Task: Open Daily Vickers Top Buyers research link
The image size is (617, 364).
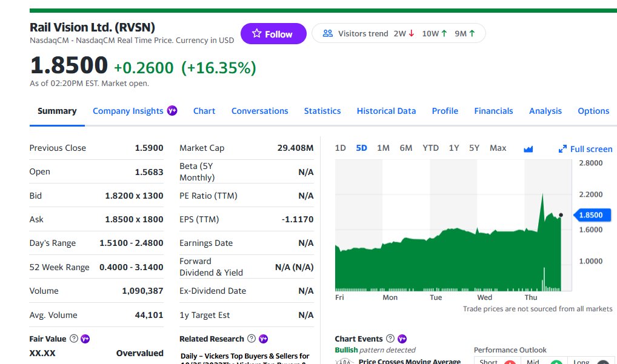Action: (x=245, y=358)
